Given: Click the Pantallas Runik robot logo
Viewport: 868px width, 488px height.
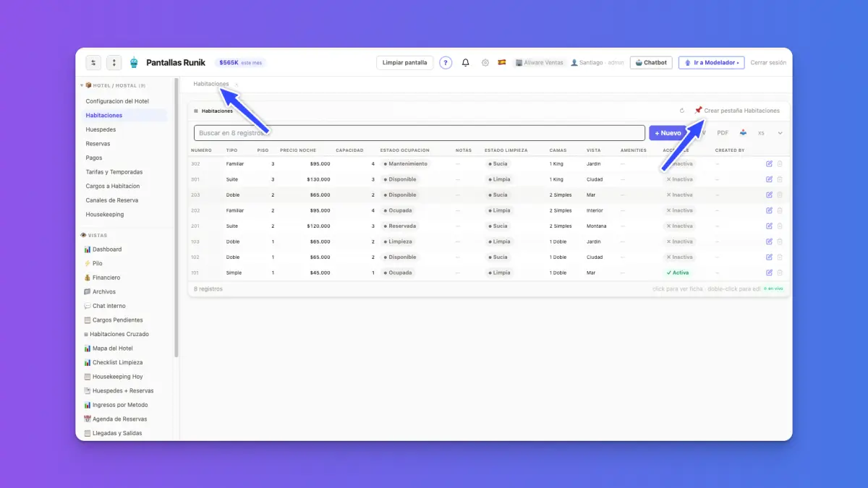Looking at the screenshot, I should [134, 63].
